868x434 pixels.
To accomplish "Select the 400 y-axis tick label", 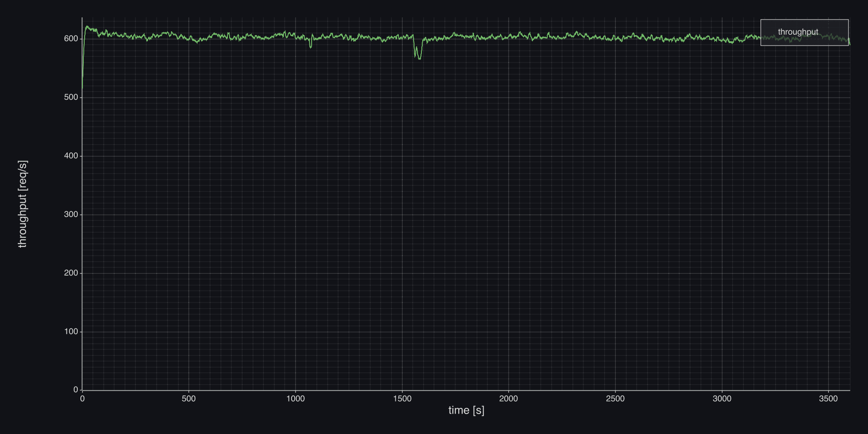I will [x=71, y=156].
